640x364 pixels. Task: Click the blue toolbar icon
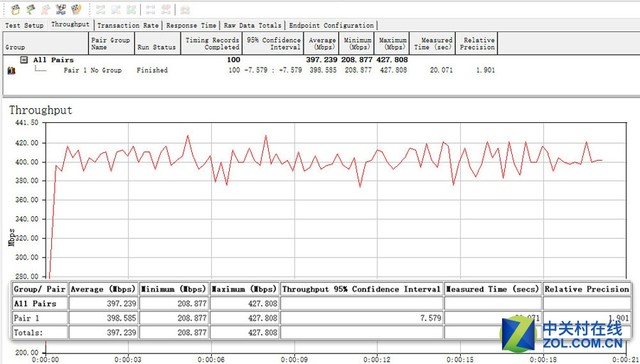pyautogui.click(x=61, y=9)
